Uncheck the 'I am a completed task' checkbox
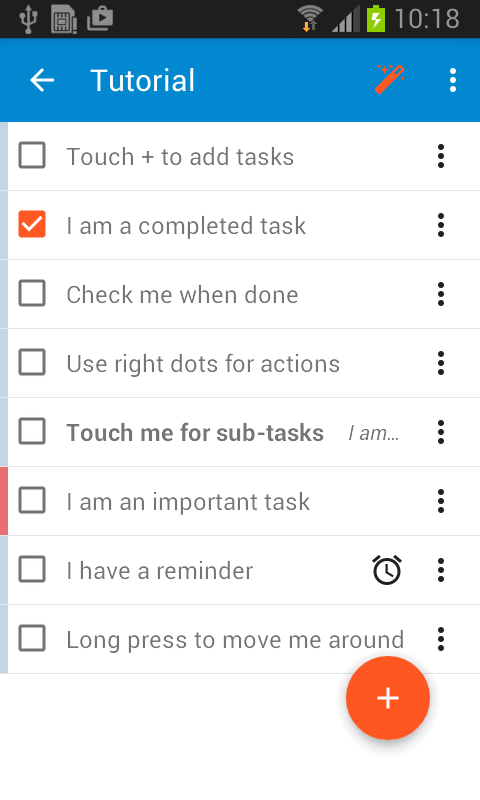The width and height of the screenshot is (480, 800). coord(32,224)
